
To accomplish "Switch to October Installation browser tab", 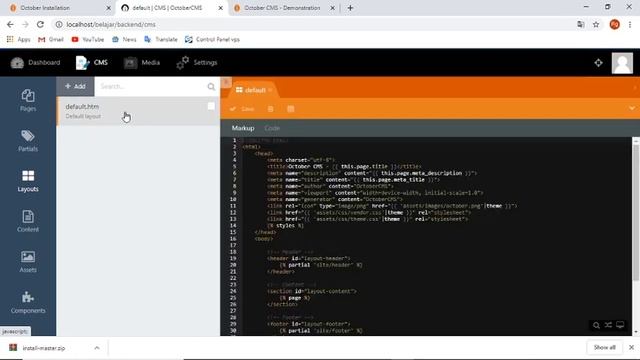I will pyautogui.click(x=45, y=8).
